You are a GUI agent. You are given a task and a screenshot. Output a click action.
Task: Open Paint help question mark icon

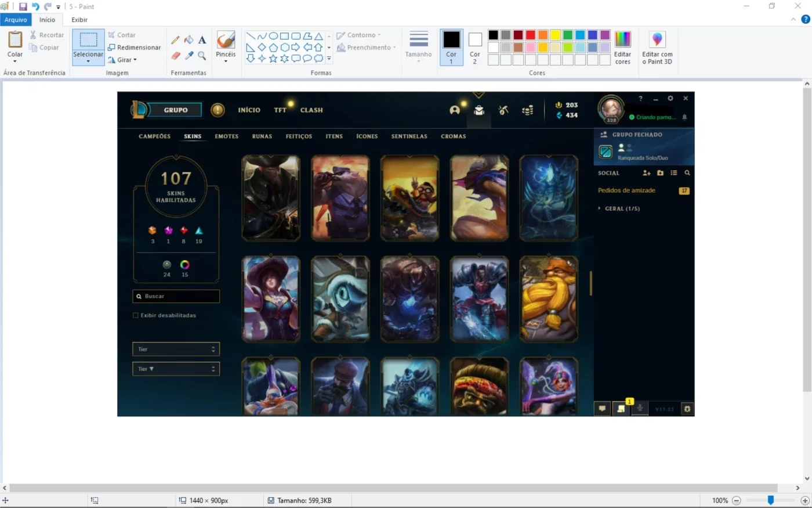point(805,19)
